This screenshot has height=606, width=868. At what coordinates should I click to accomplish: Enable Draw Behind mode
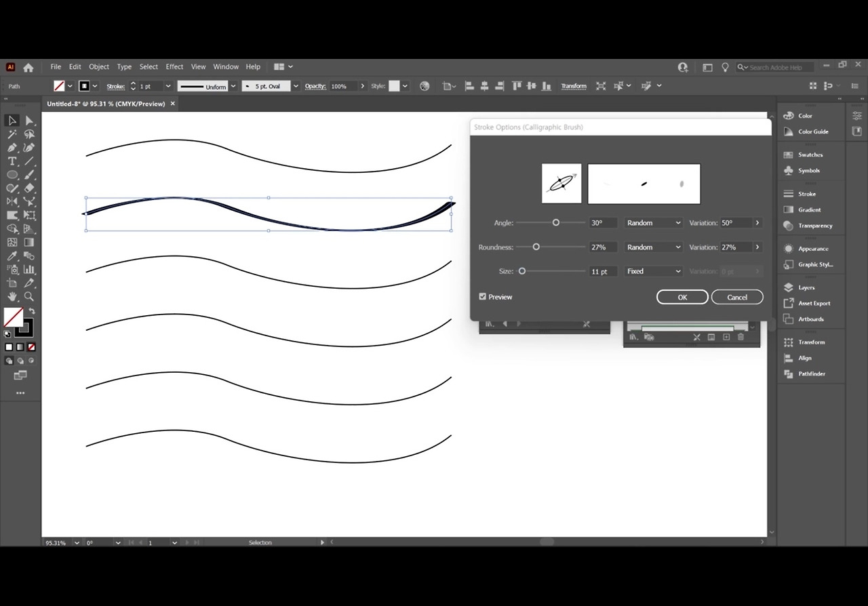point(20,361)
